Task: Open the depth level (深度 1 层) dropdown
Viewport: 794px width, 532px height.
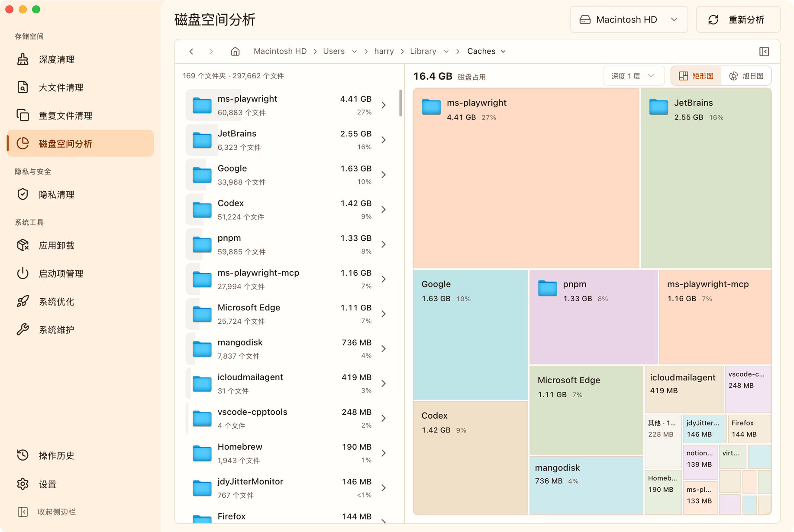Action: [633, 76]
